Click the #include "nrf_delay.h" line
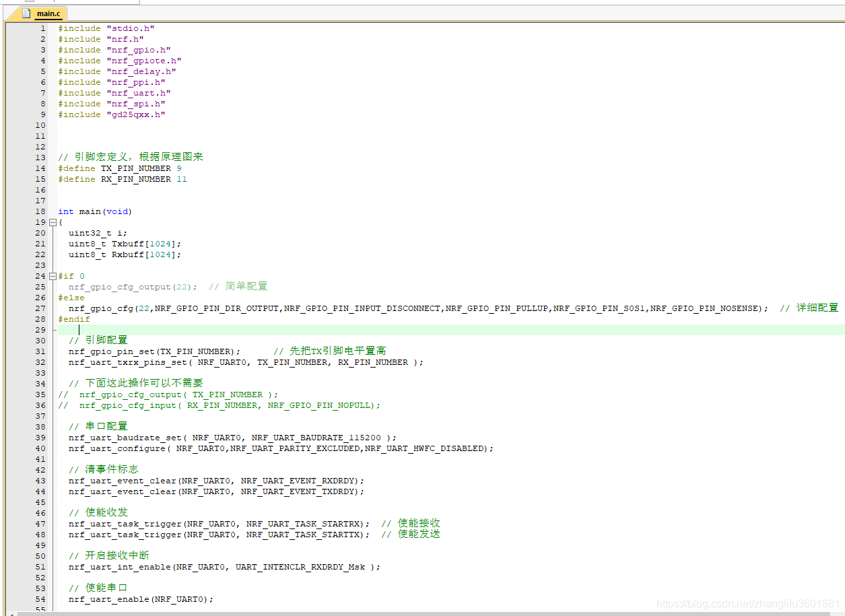The width and height of the screenshot is (845, 616). tap(117, 71)
